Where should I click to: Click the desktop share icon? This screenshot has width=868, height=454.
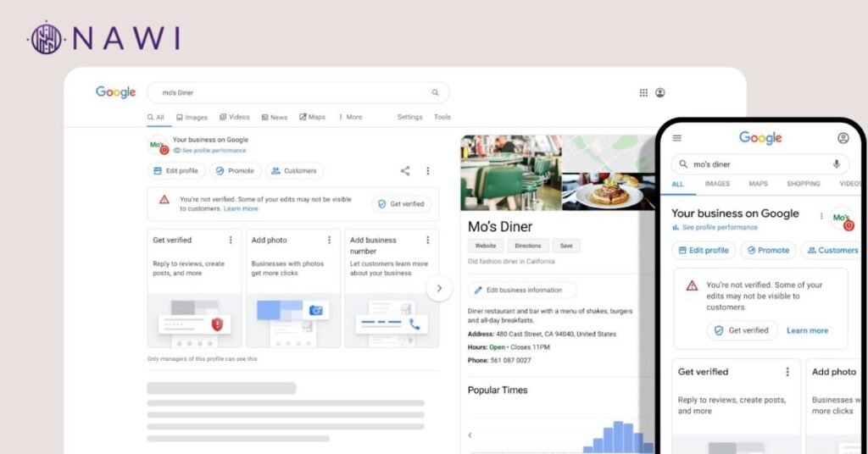405,171
